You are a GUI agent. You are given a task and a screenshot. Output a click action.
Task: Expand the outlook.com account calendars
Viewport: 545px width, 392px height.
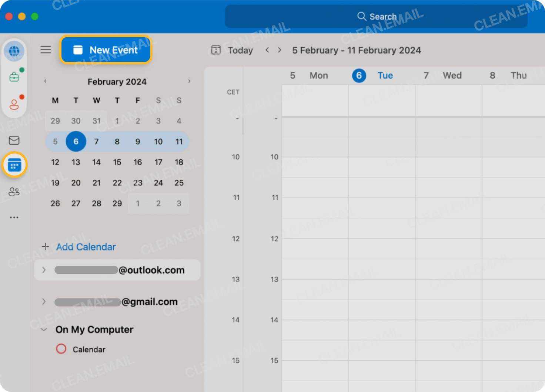[x=44, y=270]
